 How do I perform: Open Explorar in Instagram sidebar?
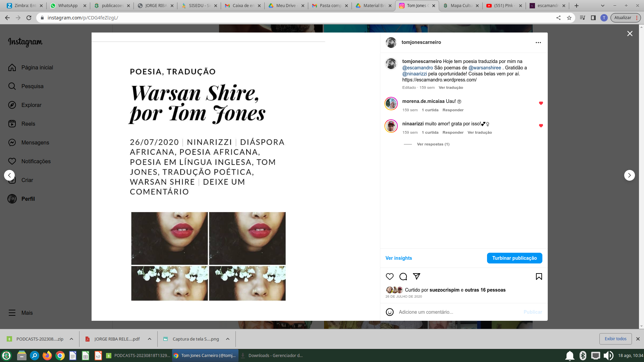click(31, 105)
